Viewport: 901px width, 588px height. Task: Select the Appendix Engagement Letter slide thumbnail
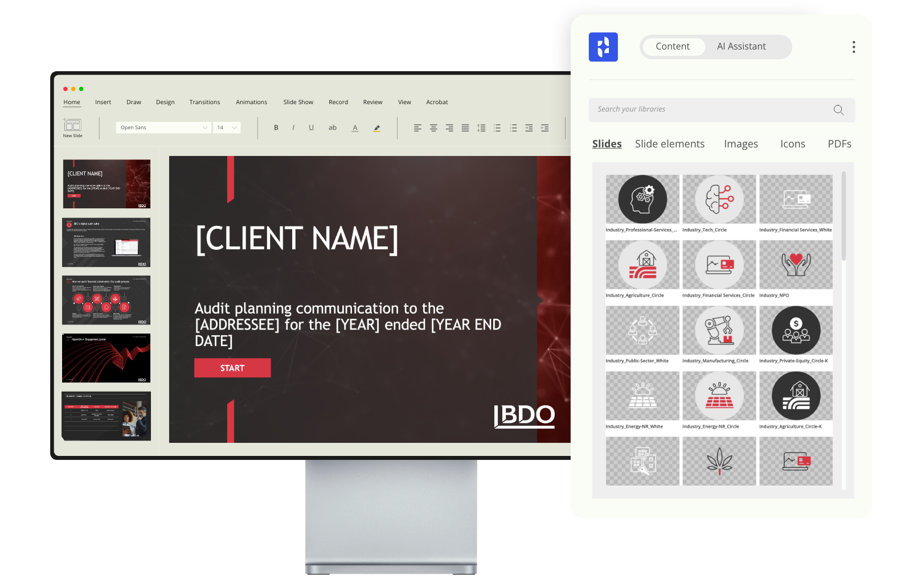tap(107, 358)
